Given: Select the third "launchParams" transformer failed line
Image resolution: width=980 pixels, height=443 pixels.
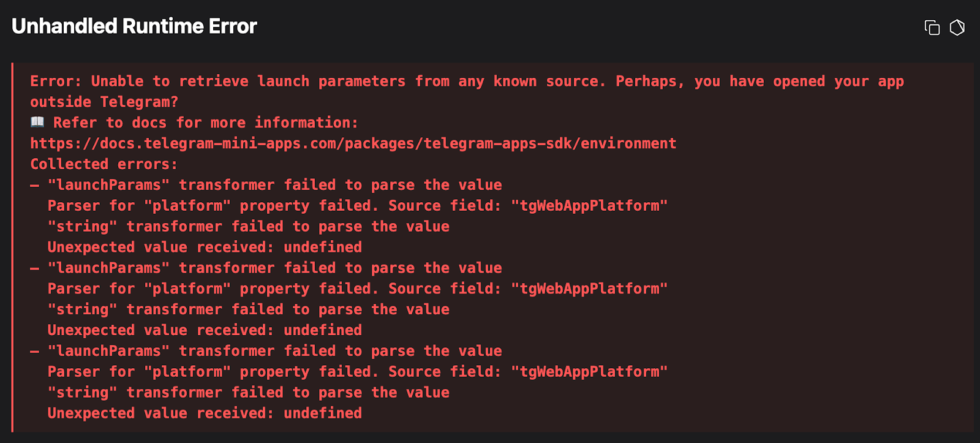Looking at the screenshot, I should pyautogui.click(x=274, y=351).
